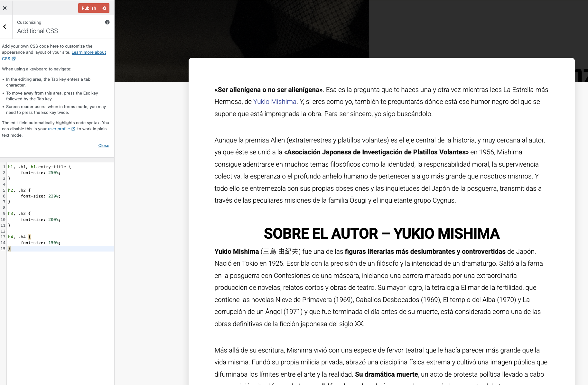Click the Additional CSS section title
The height and width of the screenshot is (385, 588).
click(37, 31)
